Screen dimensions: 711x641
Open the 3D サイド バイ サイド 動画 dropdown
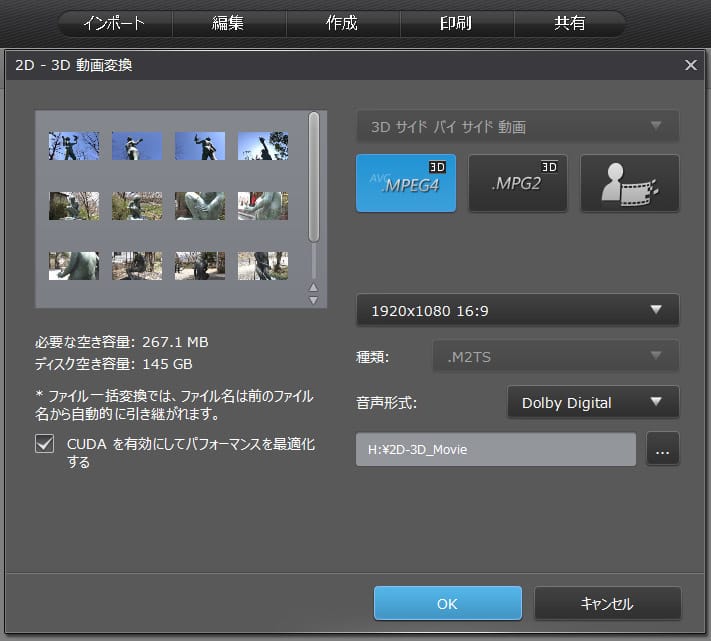(517, 127)
